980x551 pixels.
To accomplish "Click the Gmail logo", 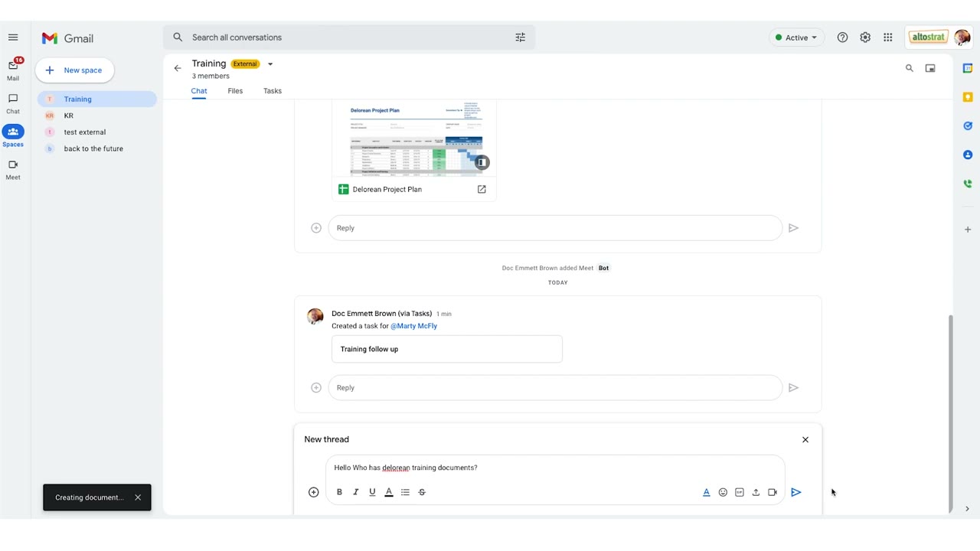I will point(67,38).
